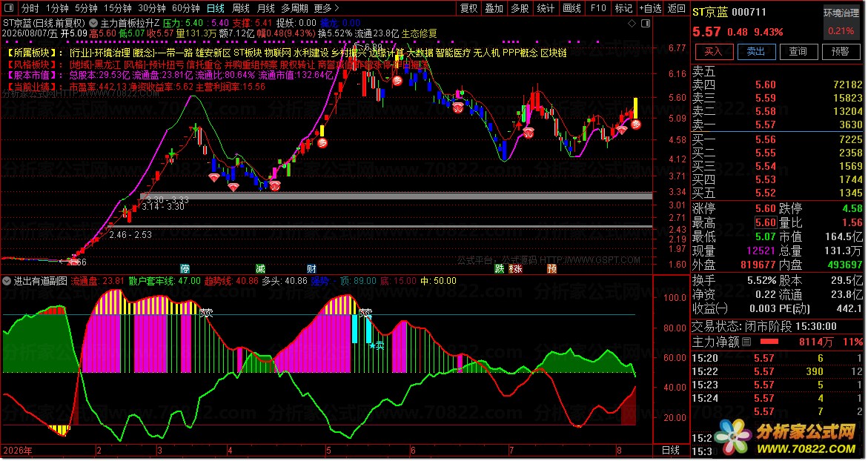Click the 所属板块 info line
The width and height of the screenshot is (868, 461).
click(287, 53)
